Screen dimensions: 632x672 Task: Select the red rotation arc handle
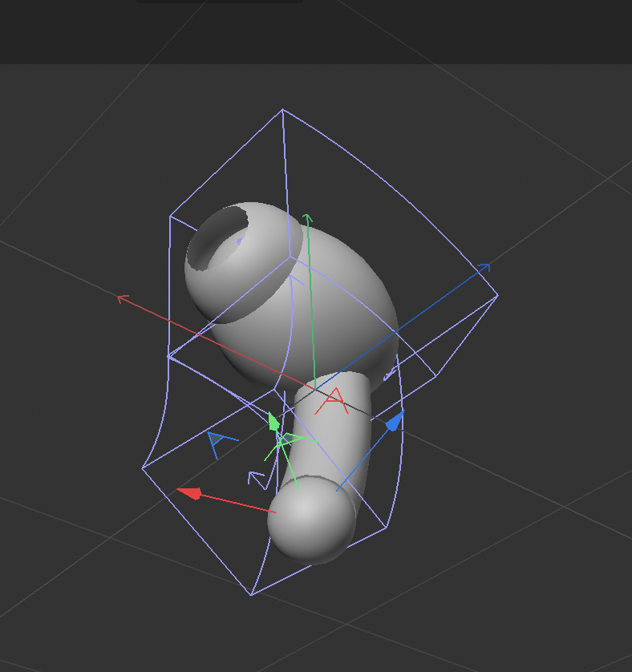[x=335, y=399]
